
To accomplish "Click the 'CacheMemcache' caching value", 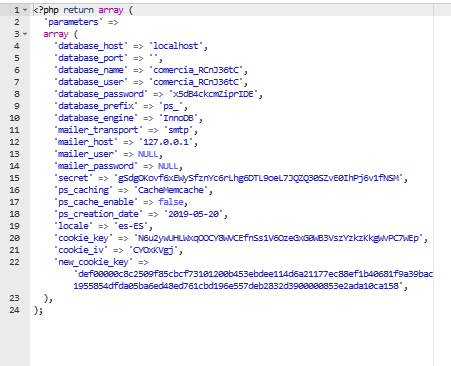I will tap(171, 190).
